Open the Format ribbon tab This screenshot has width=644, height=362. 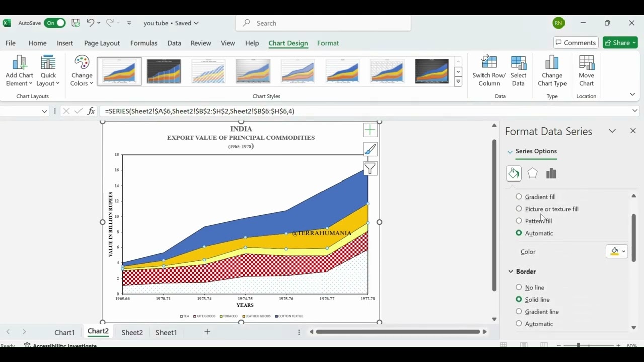(328, 43)
